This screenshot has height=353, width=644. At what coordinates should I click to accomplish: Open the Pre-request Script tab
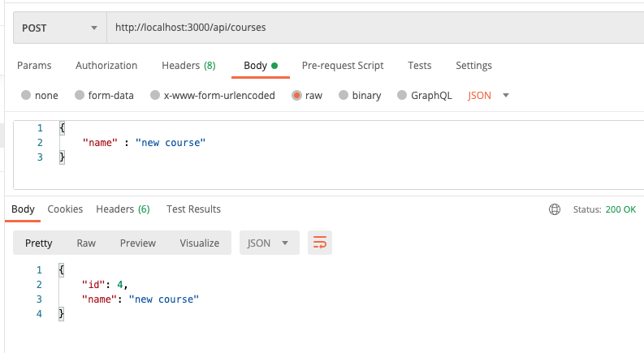click(343, 66)
